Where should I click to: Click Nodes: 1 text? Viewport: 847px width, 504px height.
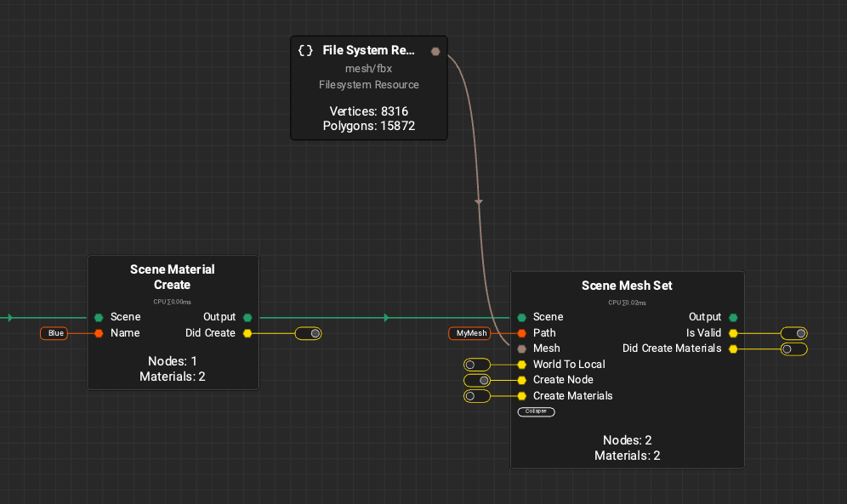tap(173, 361)
